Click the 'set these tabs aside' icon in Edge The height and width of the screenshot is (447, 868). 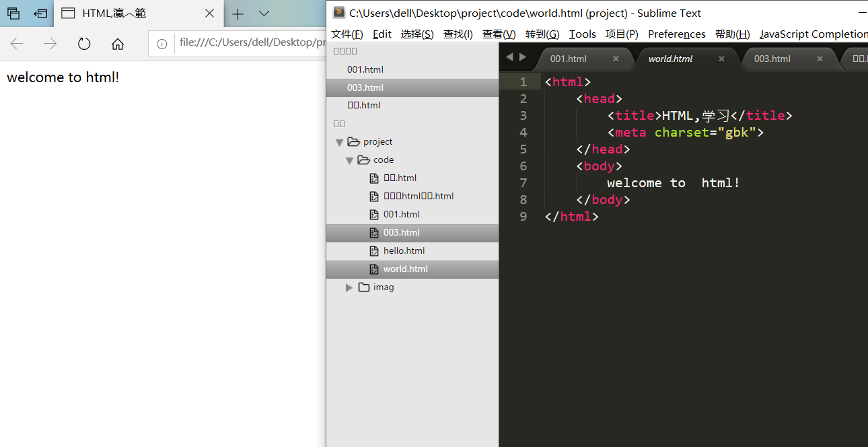point(41,13)
